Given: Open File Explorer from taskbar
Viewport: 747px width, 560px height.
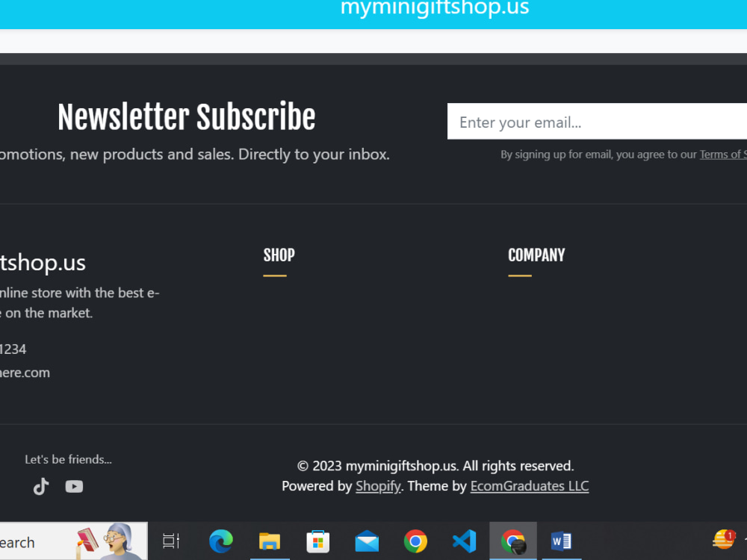Looking at the screenshot, I should pos(270,541).
